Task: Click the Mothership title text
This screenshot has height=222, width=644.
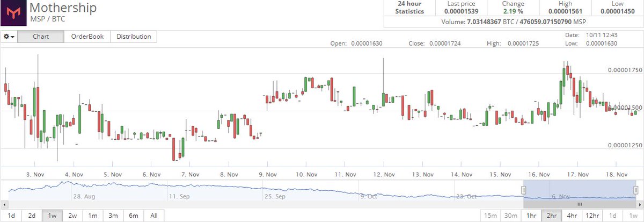Action: pyautogui.click(x=63, y=8)
